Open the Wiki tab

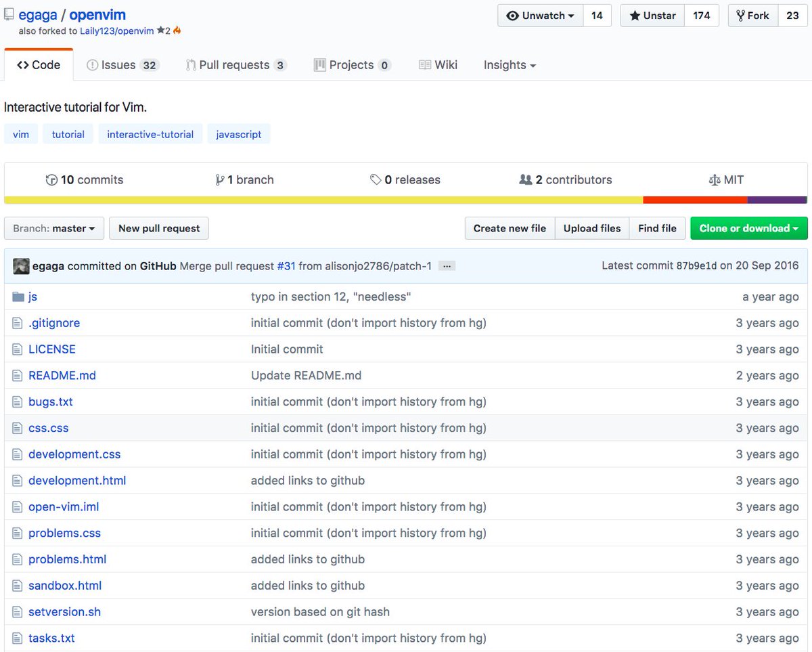tap(438, 65)
